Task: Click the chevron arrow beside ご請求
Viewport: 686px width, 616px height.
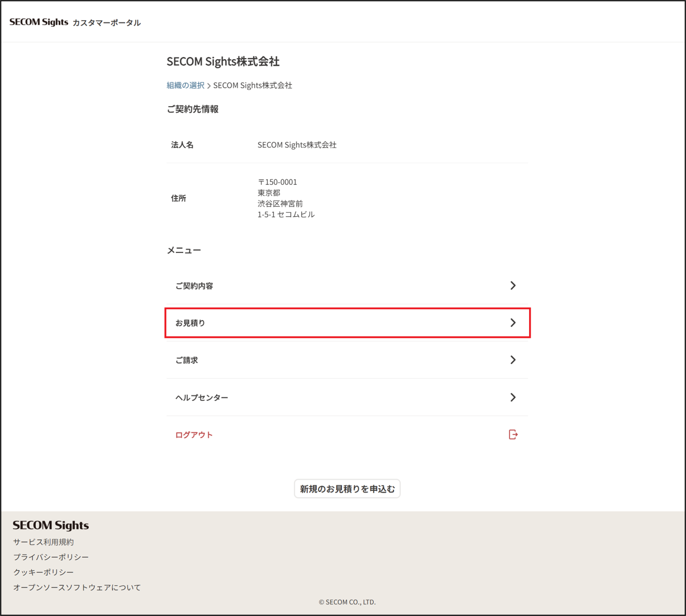Action: coord(513,360)
